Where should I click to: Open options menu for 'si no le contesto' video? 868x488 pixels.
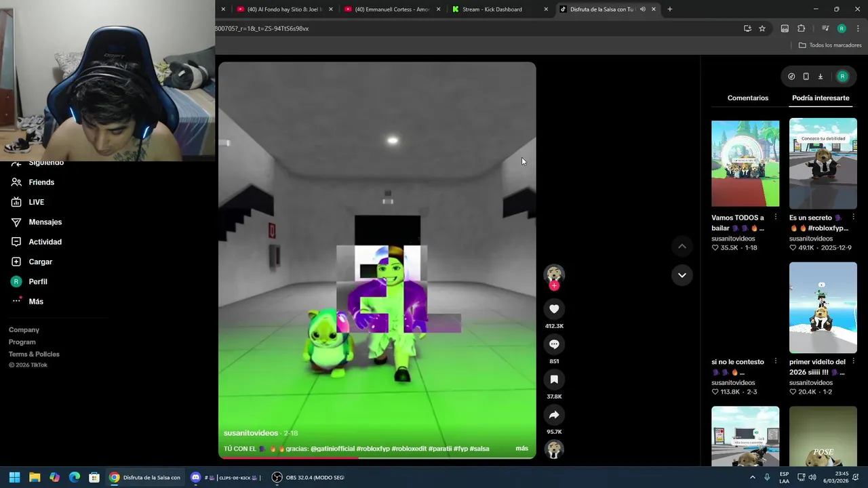(775, 362)
